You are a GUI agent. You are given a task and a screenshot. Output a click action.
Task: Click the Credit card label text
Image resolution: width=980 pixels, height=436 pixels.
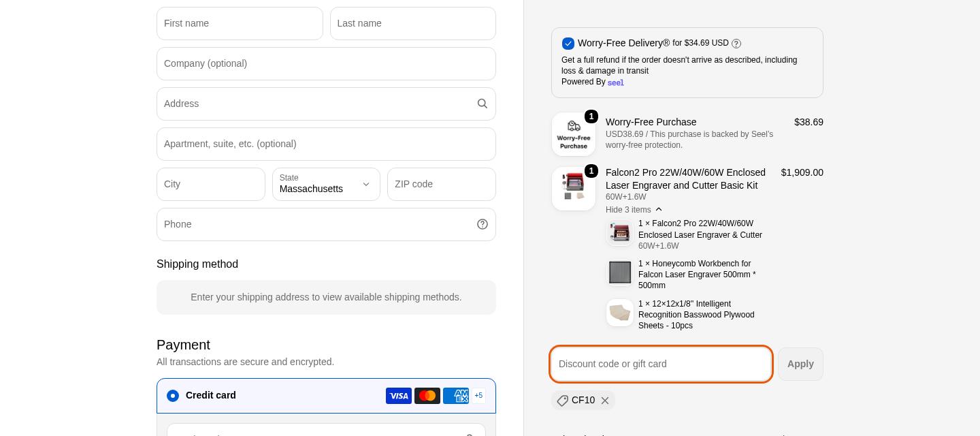[x=211, y=395]
